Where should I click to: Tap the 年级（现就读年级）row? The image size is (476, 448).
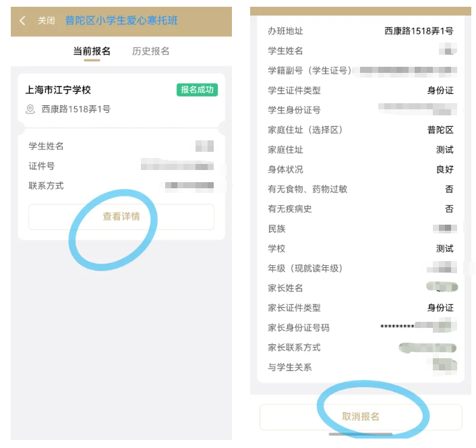[x=361, y=269]
